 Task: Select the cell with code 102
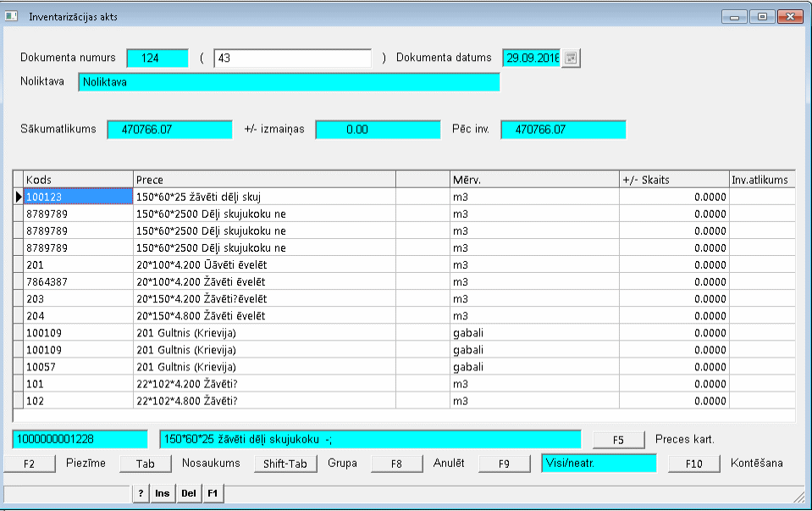click(x=78, y=401)
